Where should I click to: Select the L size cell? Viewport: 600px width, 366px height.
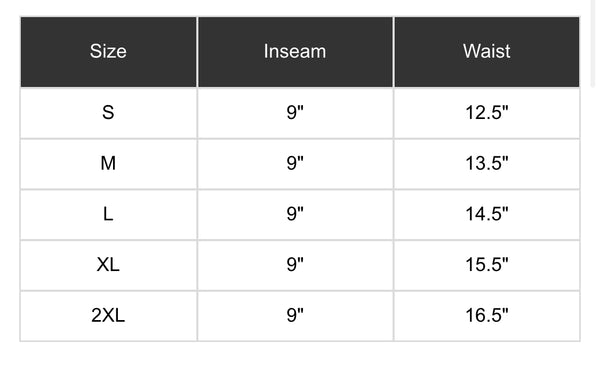tap(108, 214)
